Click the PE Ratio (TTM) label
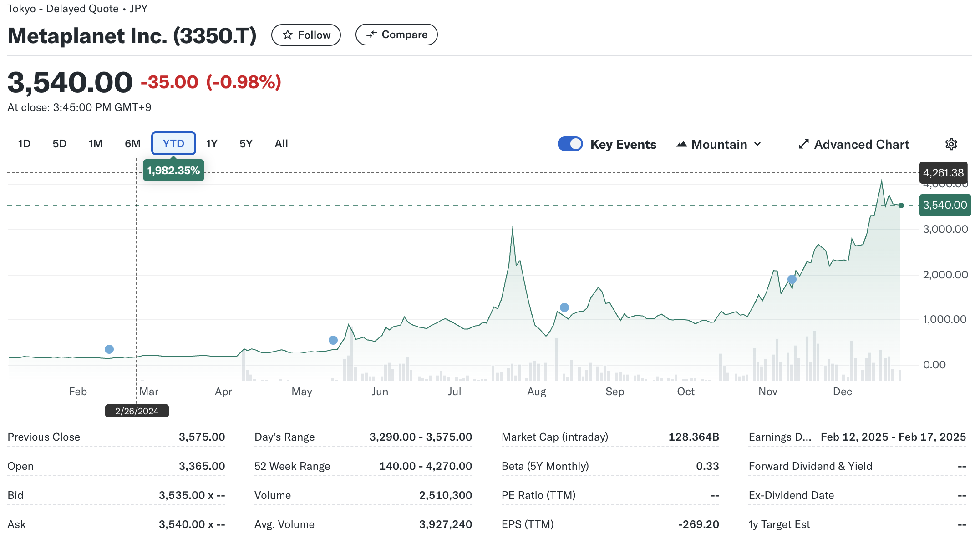 pyautogui.click(x=538, y=495)
